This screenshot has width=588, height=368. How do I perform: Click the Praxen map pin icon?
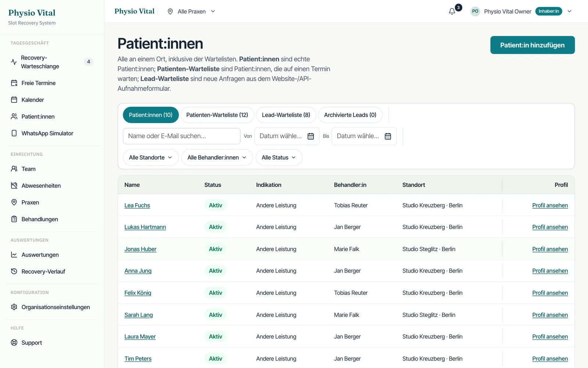14,202
